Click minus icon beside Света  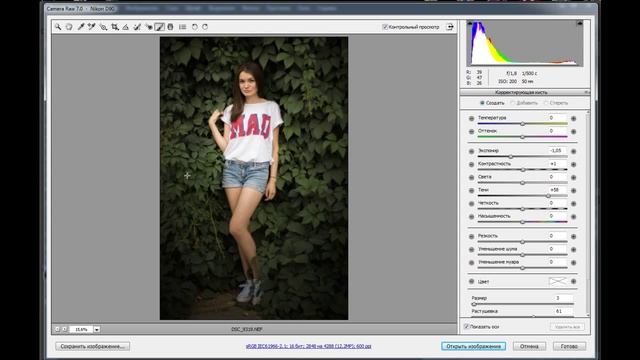click(471, 177)
